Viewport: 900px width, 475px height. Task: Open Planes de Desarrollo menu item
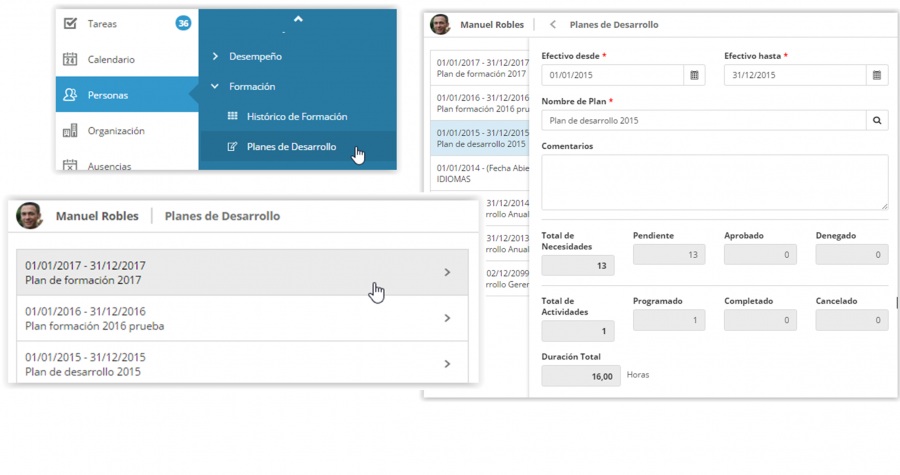[291, 147]
